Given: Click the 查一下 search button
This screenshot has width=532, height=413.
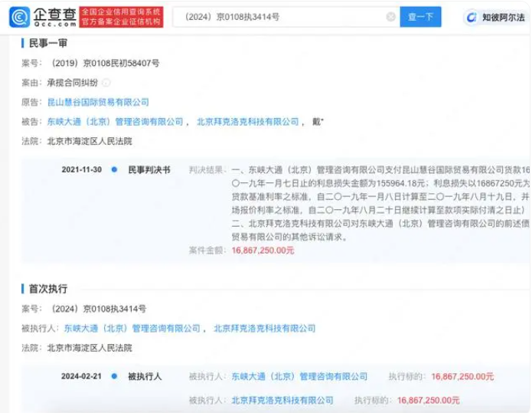Looking at the screenshot, I should pos(420,17).
